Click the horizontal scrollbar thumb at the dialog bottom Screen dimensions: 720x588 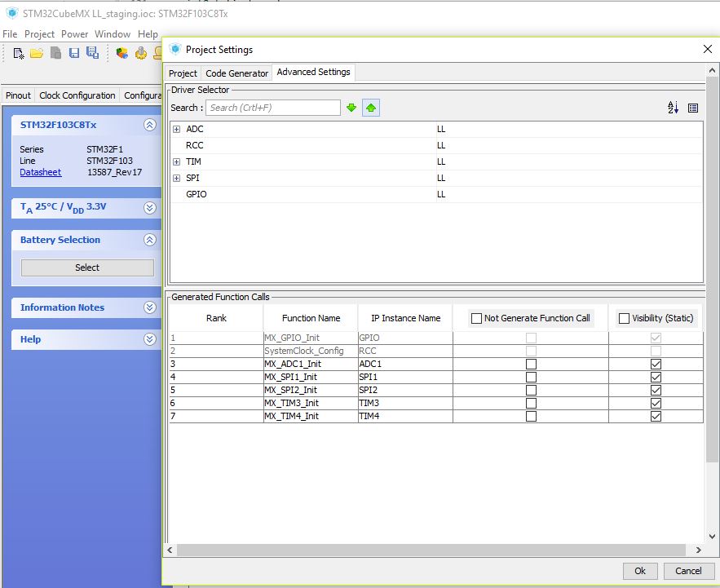tap(431, 550)
